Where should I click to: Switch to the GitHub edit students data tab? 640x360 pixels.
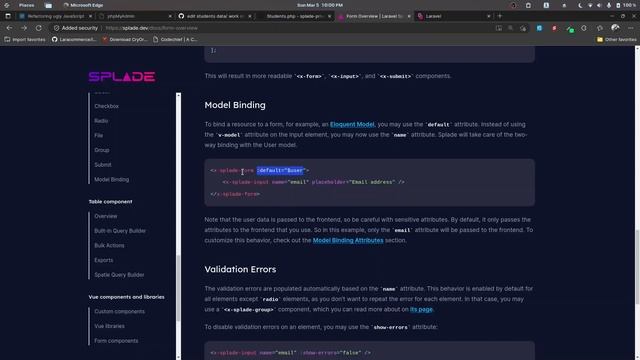214,16
